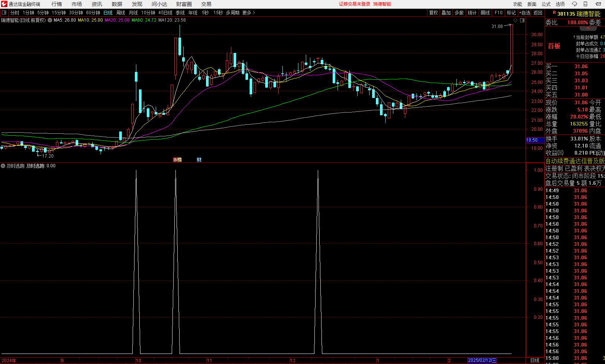605x364 pixels.
Task: Switch to 5秒 period
Action: click(x=206, y=13)
